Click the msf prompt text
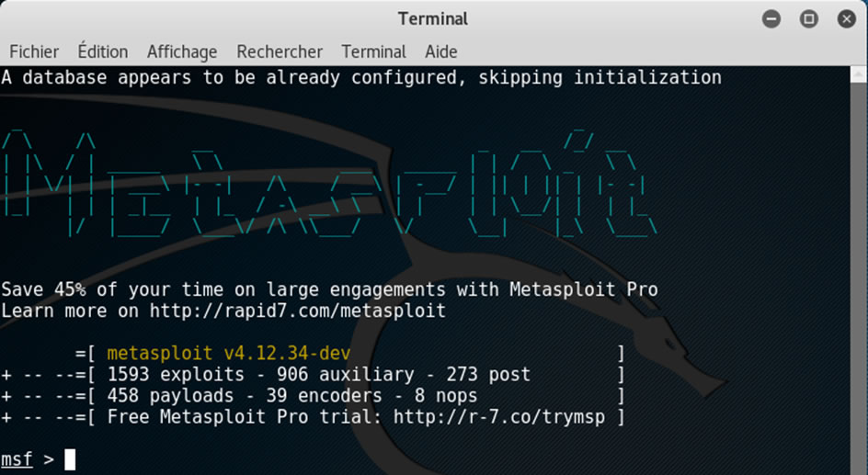 [x=17, y=459]
